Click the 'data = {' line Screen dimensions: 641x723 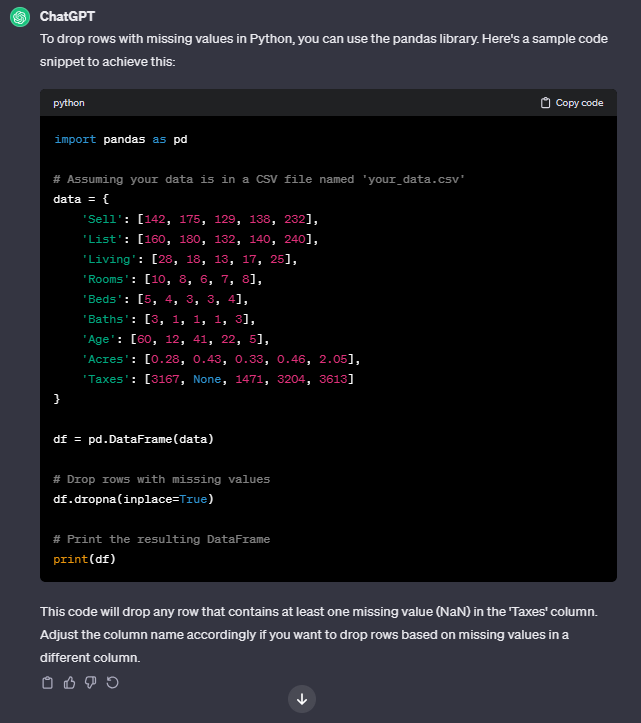tap(81, 199)
